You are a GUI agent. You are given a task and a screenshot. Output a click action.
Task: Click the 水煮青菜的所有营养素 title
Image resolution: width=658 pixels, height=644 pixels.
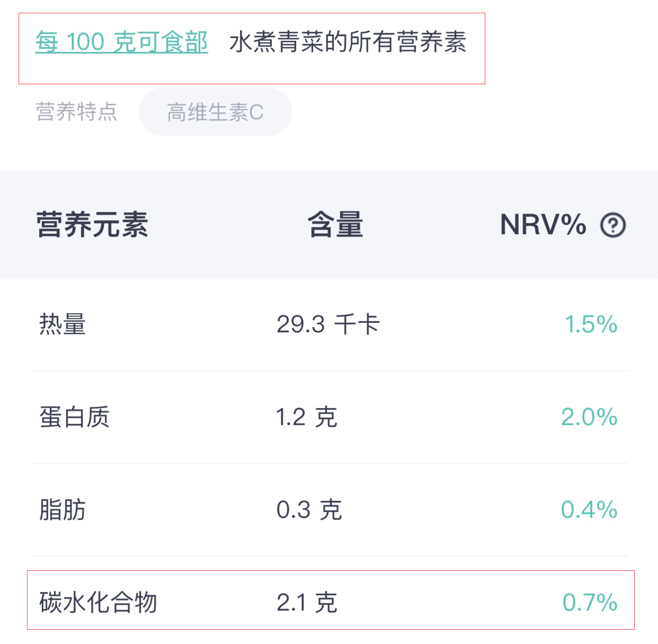coord(348,42)
